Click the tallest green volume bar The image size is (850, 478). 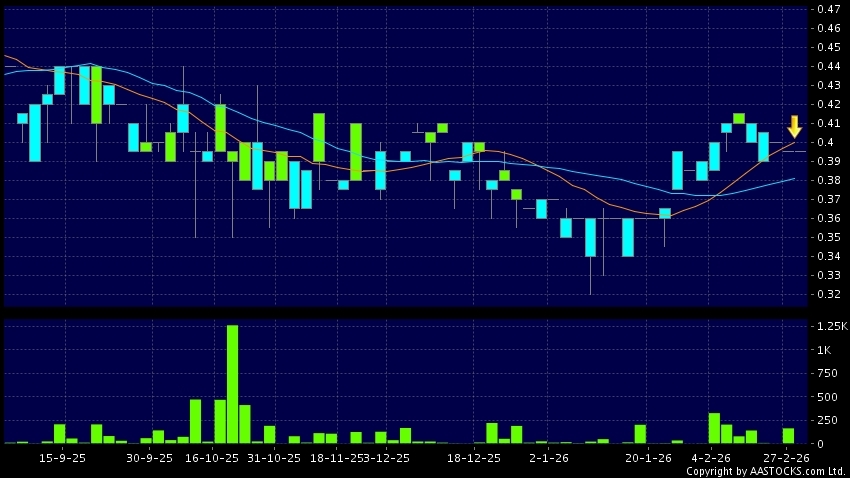coord(232,384)
